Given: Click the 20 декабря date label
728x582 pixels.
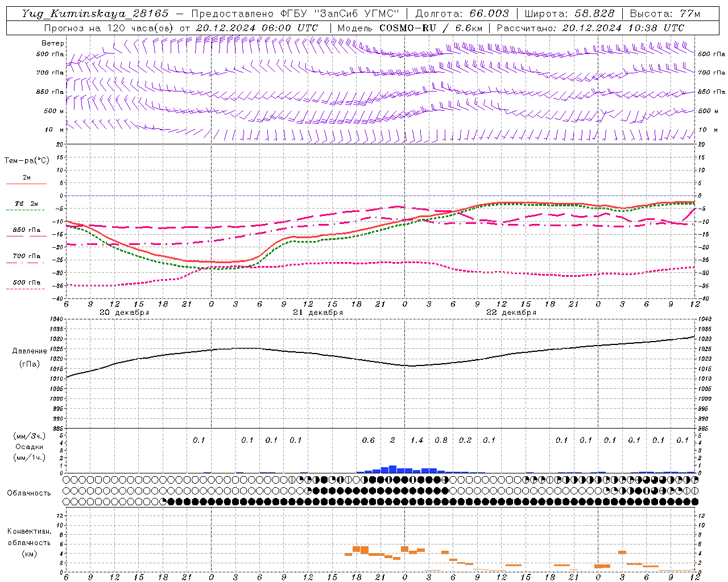Looking at the screenshot, I should [125, 313].
